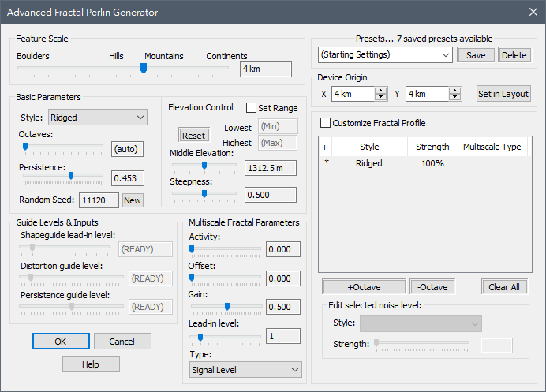Tick the Customize Fractal Profile checkbox
Viewport: 546px width, 392px height.
pos(325,123)
